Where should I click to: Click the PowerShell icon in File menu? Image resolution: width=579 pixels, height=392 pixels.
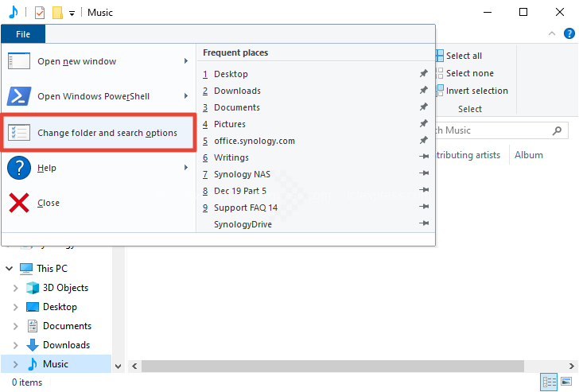(x=19, y=96)
